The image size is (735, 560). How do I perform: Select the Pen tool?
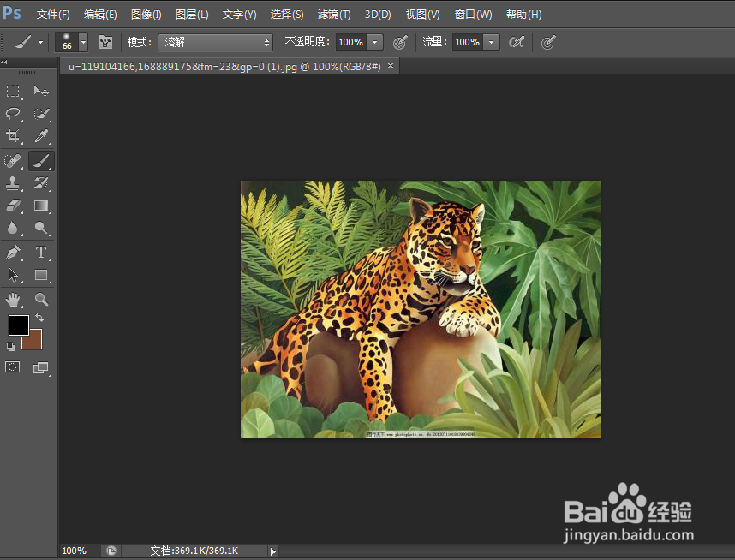click(13, 253)
